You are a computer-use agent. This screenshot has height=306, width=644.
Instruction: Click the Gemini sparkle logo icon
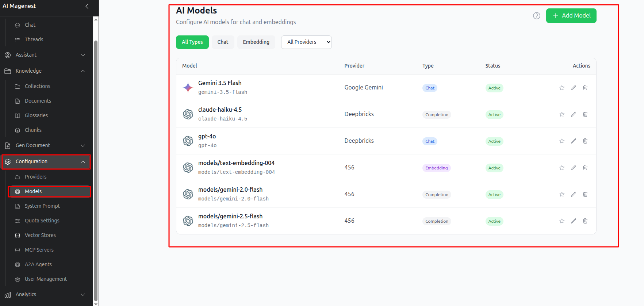[x=188, y=88]
